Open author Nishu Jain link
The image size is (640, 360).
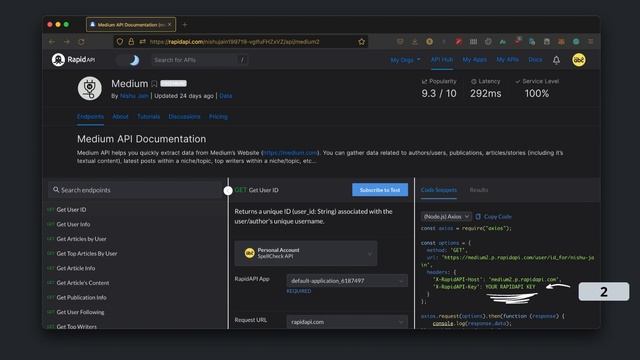134,96
